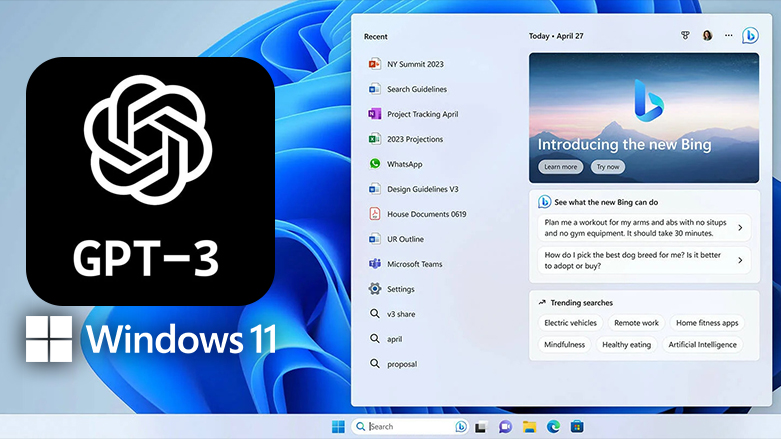Click Word icon beside Design Guidelines V3
The width and height of the screenshot is (781, 439).
coord(375,189)
